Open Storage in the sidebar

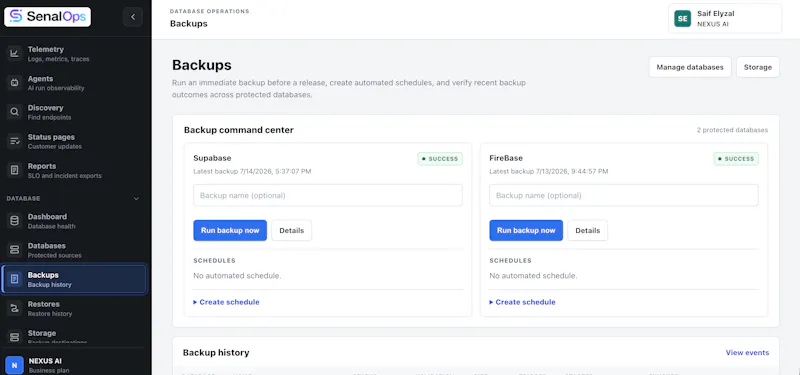click(74, 337)
